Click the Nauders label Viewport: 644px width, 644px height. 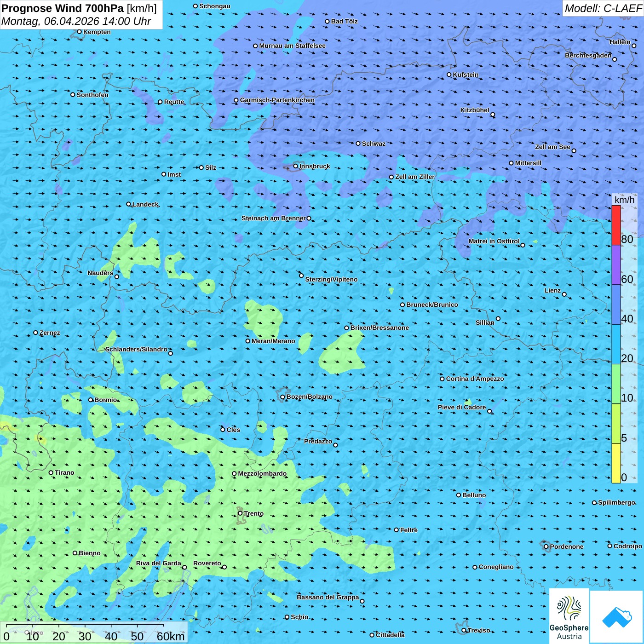(100, 273)
